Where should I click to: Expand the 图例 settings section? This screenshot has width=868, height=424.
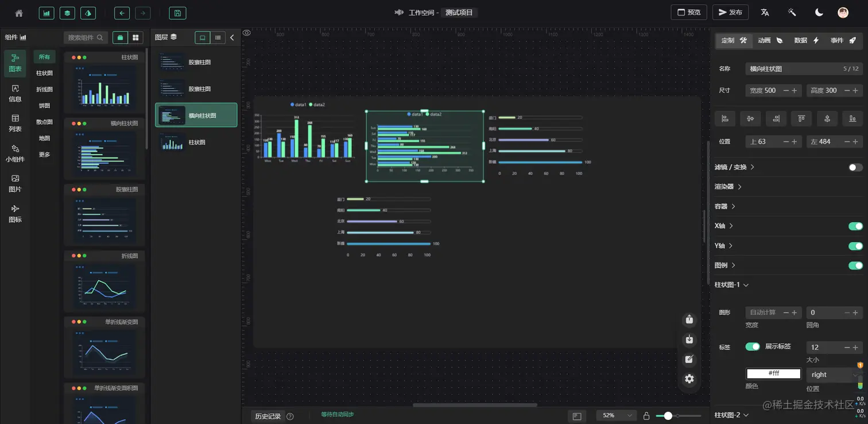point(724,265)
